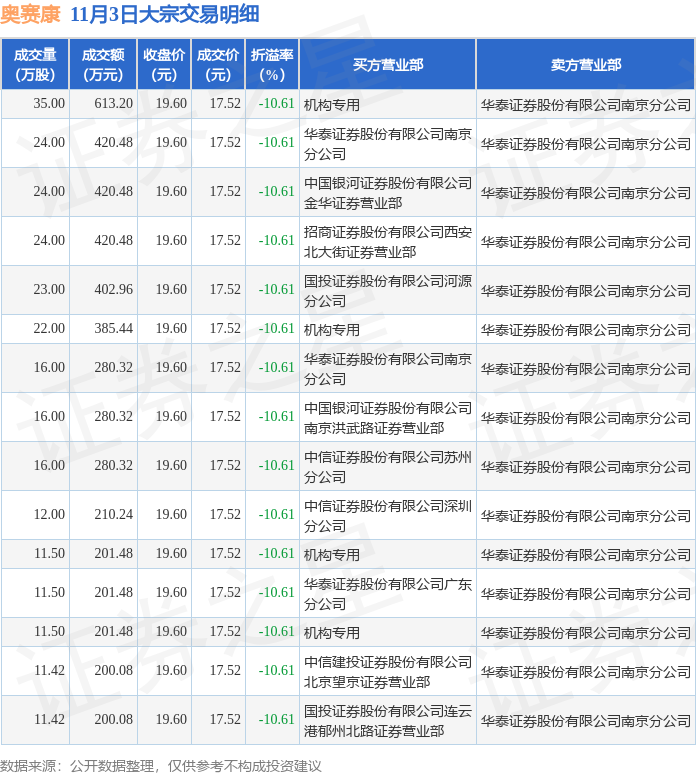Click the 成交价(元) column header
696x775 pixels.
[218, 64]
